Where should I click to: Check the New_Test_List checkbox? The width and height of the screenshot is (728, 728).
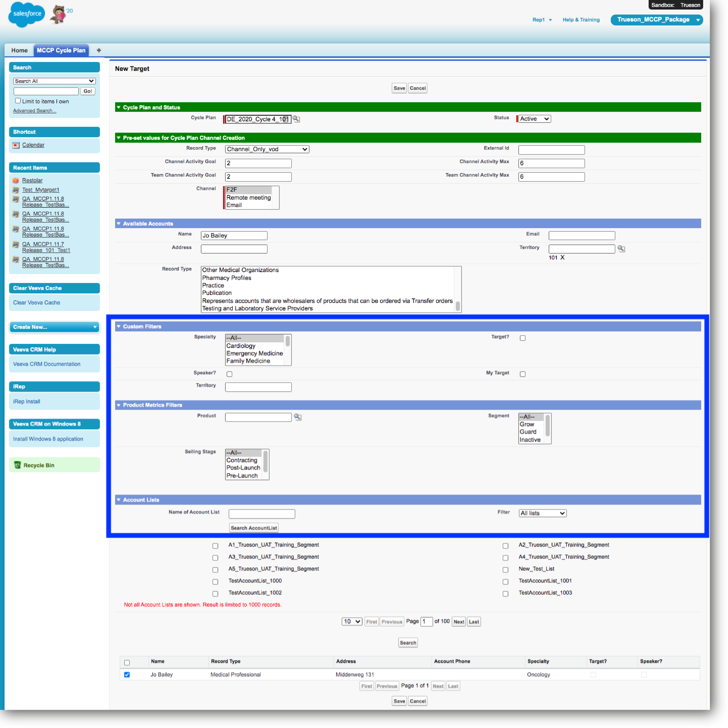click(505, 570)
